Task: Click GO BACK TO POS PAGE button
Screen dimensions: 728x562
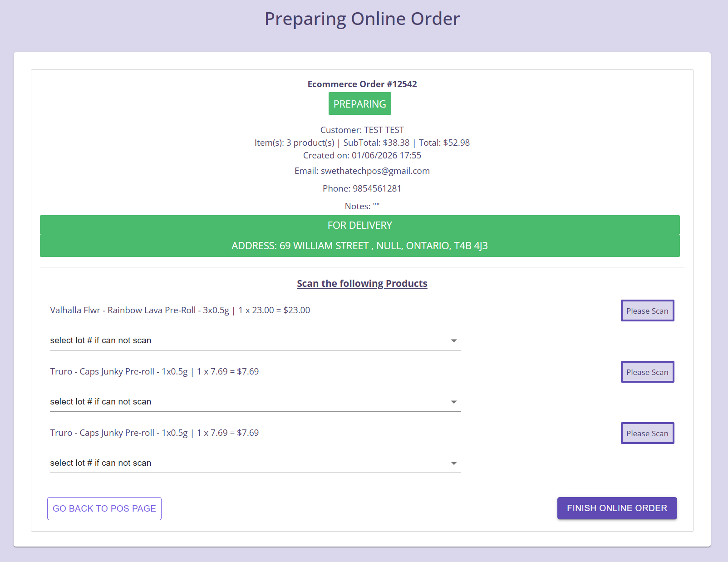Action: point(104,508)
